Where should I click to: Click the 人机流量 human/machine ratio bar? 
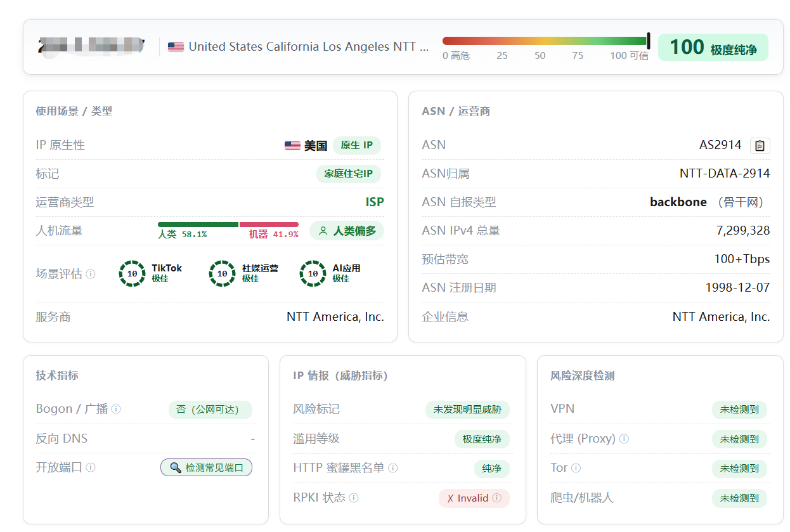coord(228,224)
